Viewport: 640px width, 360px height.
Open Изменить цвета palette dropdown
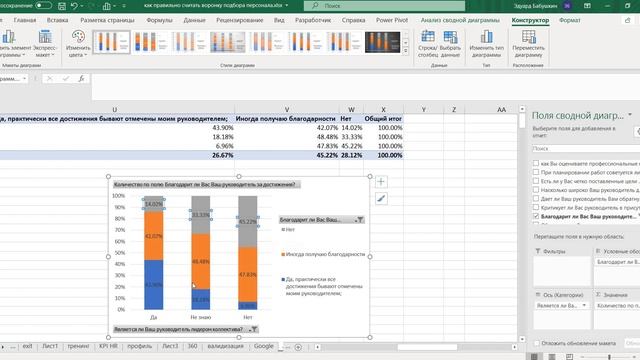pyautogui.click(x=78, y=43)
